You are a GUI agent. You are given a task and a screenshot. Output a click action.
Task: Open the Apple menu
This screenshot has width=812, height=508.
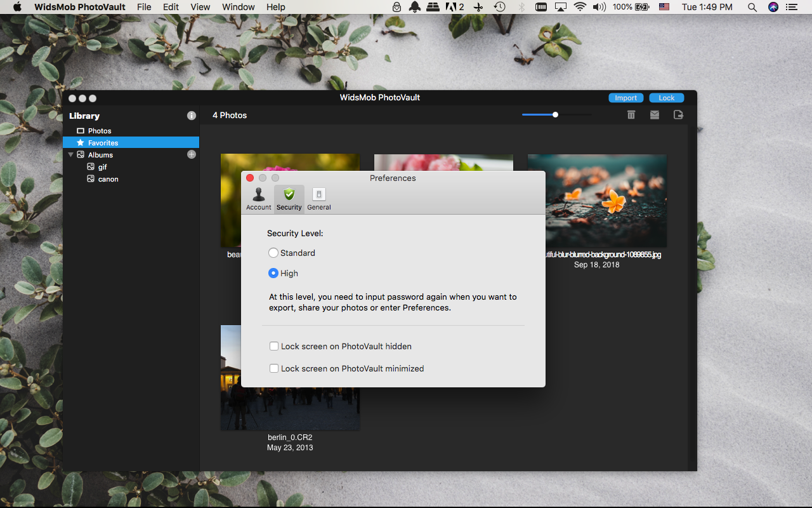click(17, 7)
